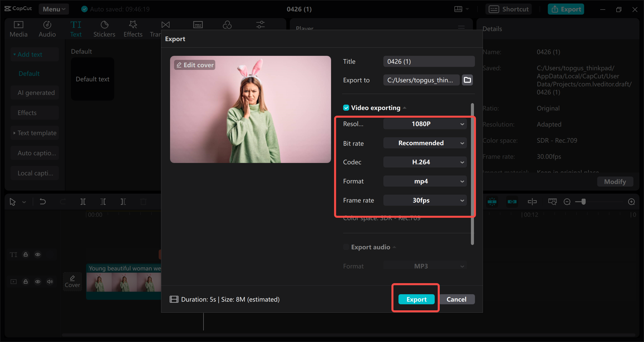644x342 pixels.
Task: Lock the text track
Action: 26,254
